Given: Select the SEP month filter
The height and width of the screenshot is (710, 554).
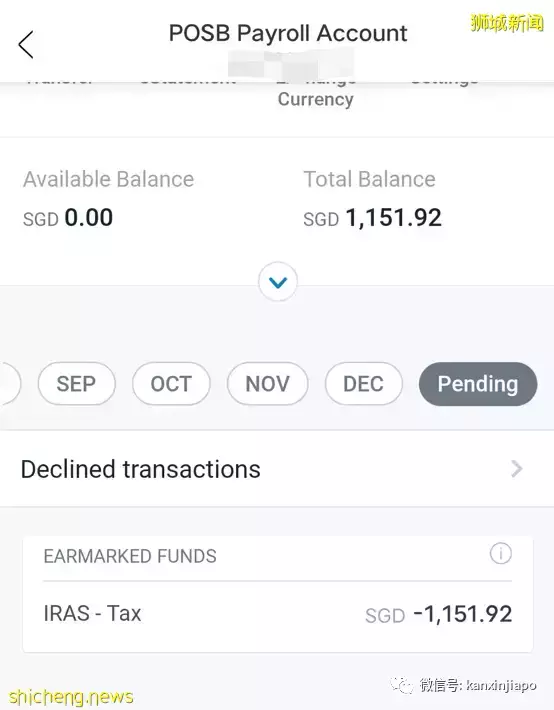Looking at the screenshot, I should (77, 384).
